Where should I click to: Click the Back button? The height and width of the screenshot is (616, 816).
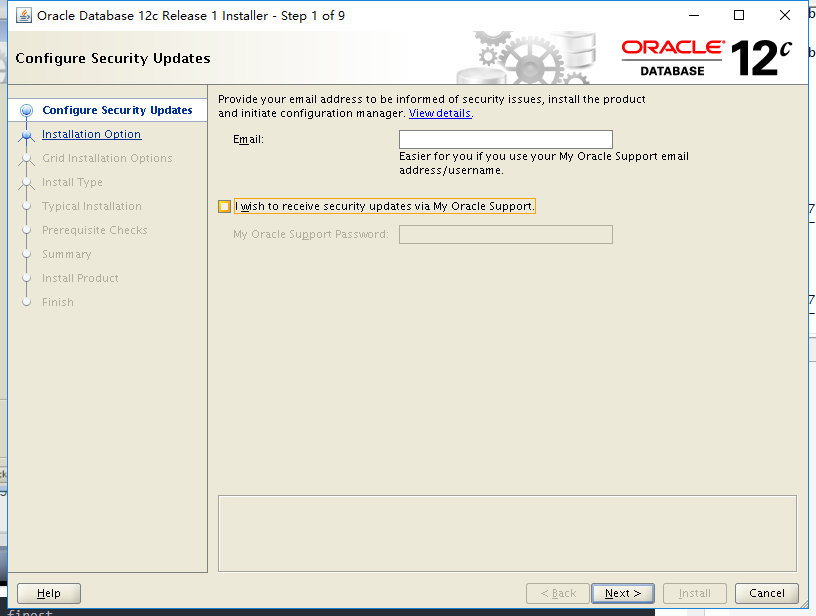pos(558,593)
